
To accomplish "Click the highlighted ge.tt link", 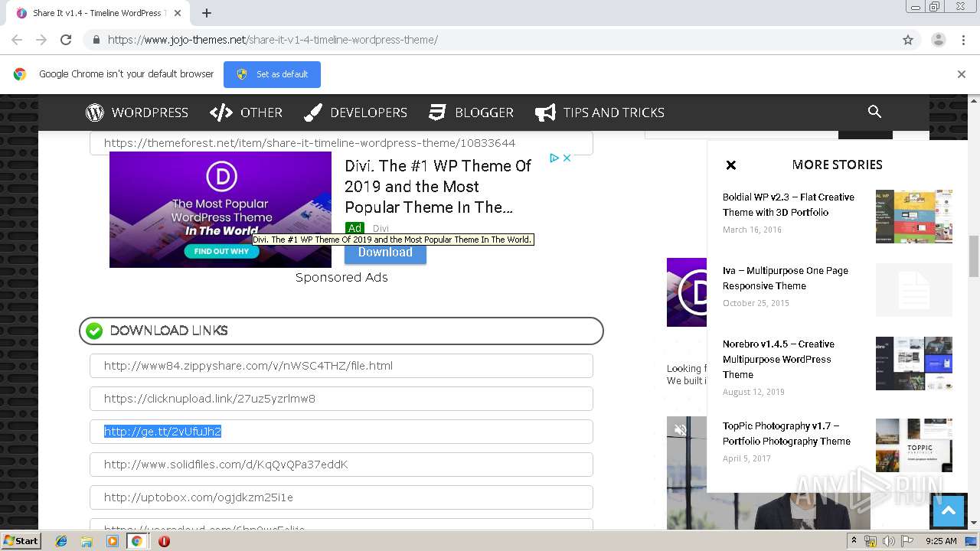I will (x=162, y=432).
